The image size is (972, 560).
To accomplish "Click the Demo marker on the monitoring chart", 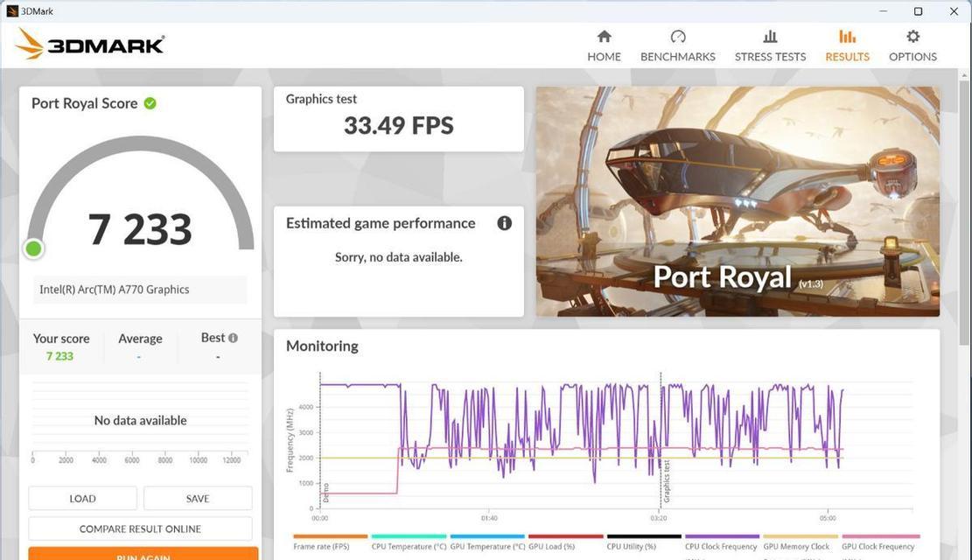I will (x=326, y=493).
